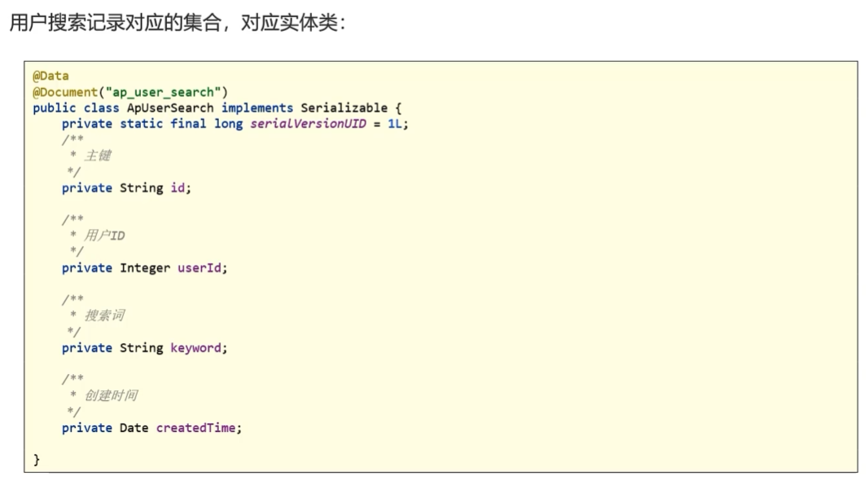Click the id field declaration
868x480 pixels.
[x=126, y=188]
